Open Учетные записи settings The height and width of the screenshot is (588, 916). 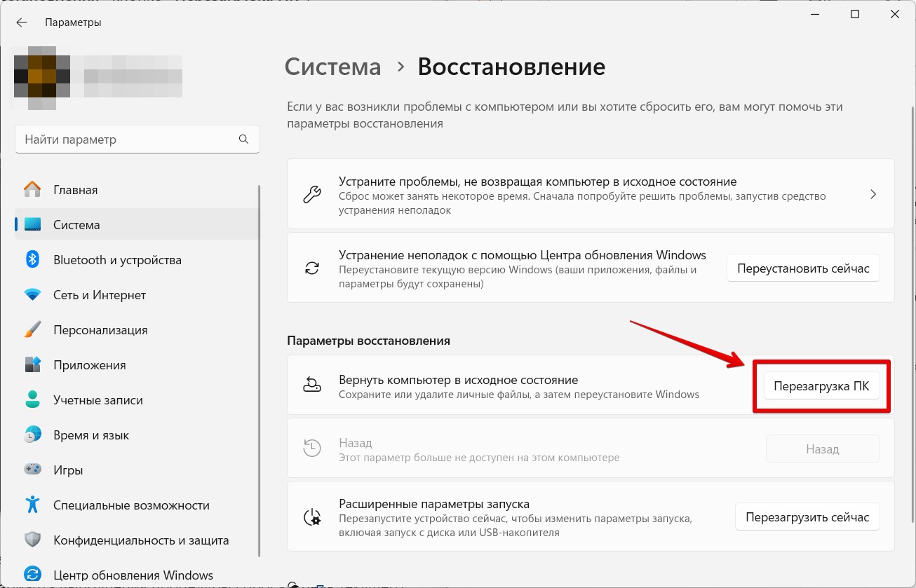point(137,400)
